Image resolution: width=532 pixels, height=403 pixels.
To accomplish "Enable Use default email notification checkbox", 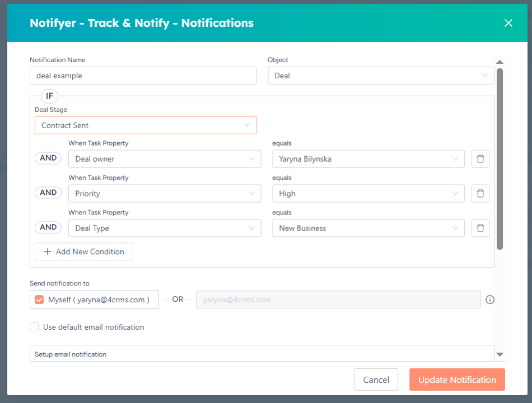I will (34, 327).
